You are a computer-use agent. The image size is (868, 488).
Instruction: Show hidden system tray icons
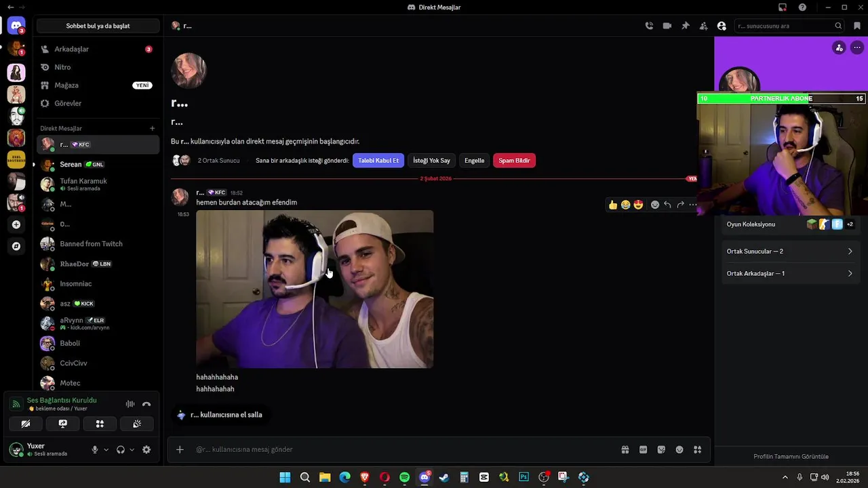pos(785,477)
